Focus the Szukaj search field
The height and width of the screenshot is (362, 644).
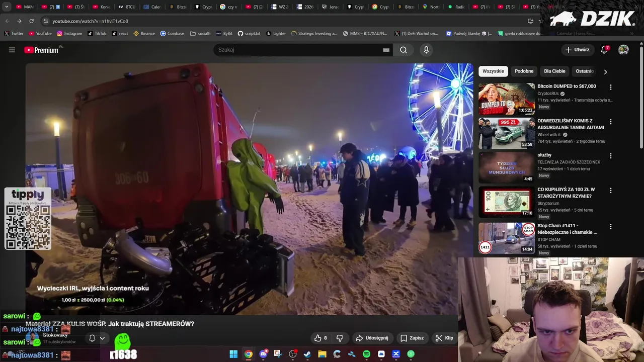click(299, 50)
